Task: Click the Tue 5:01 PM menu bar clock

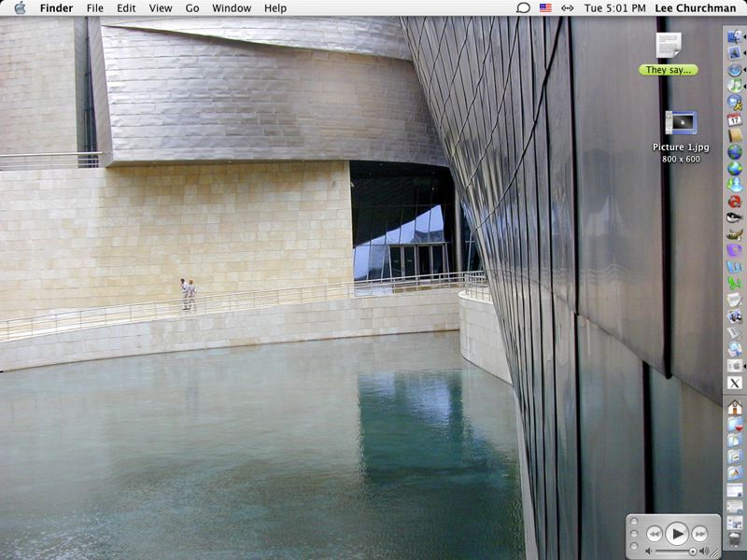Action: [x=614, y=7]
